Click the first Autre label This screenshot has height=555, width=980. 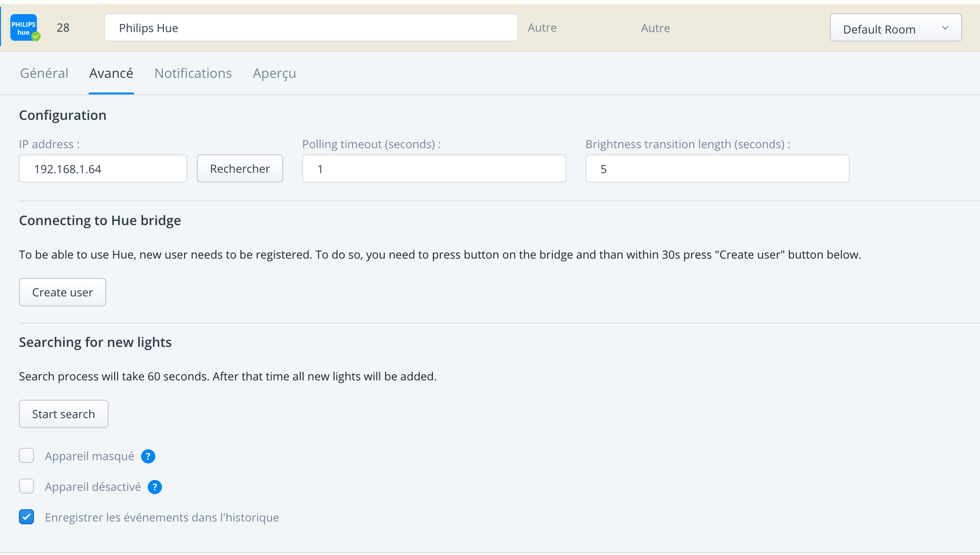point(542,28)
